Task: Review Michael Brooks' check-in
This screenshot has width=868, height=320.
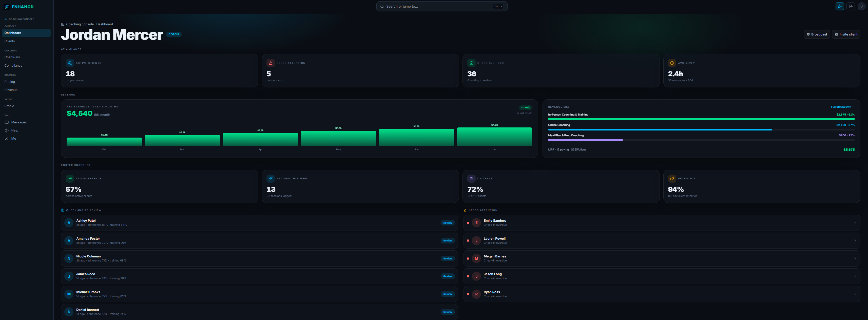Action: coord(448,294)
